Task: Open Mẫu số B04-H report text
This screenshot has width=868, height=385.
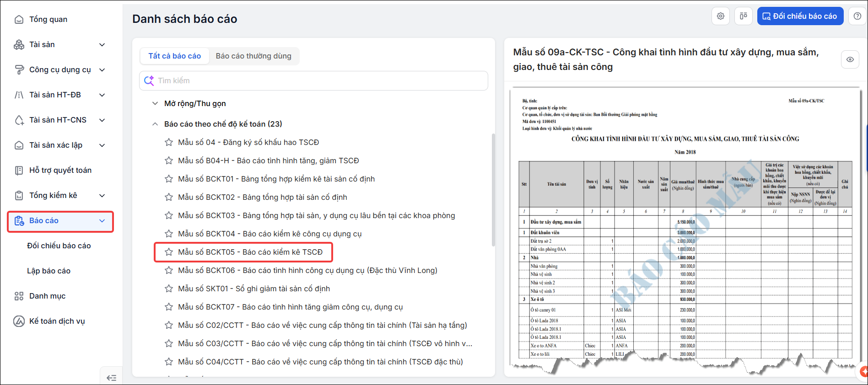Action: (269, 160)
